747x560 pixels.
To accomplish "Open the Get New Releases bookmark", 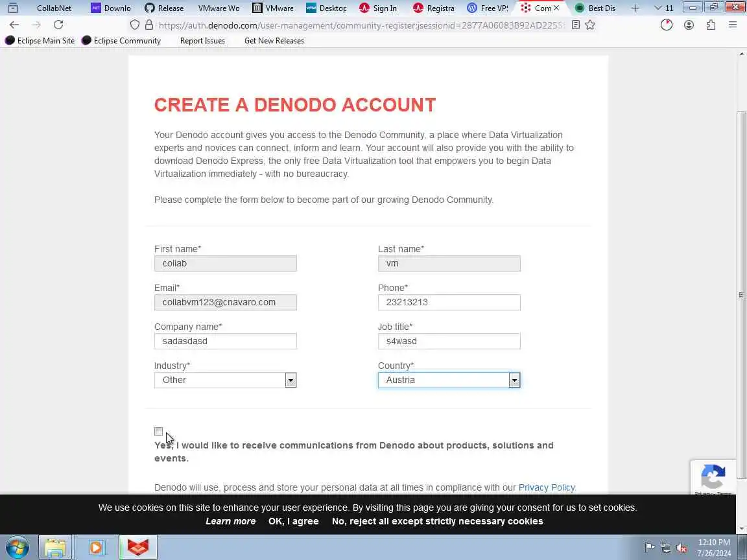I will pos(274,40).
